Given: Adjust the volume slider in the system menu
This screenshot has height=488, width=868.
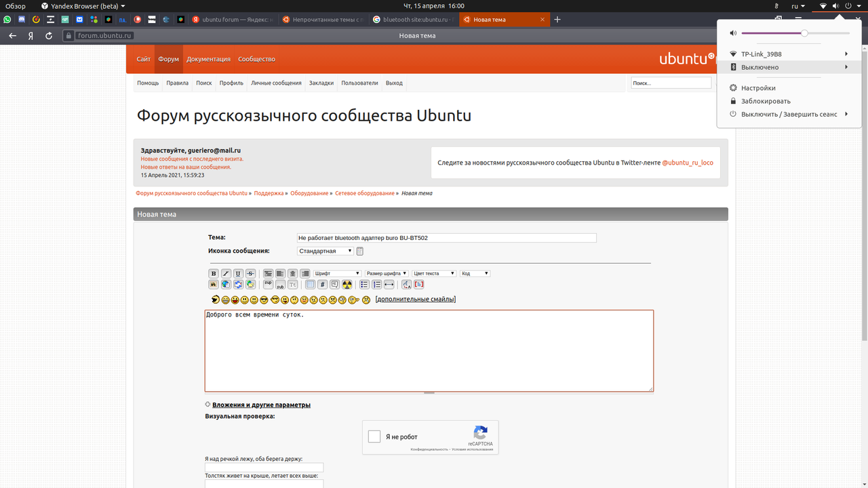Looking at the screenshot, I should coord(804,32).
